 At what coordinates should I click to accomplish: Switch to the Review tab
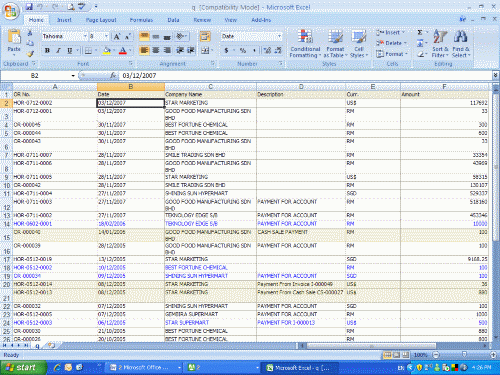[202, 20]
